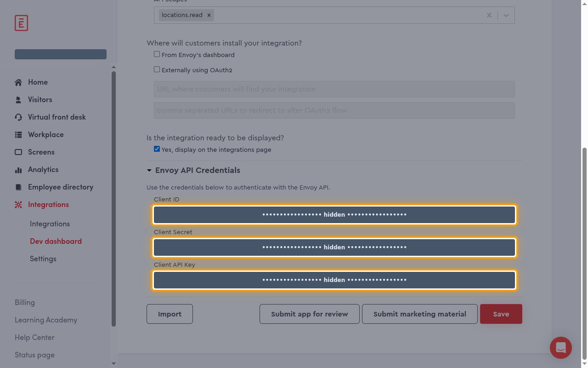
Task: Open Help Center link
Action: pos(34,338)
